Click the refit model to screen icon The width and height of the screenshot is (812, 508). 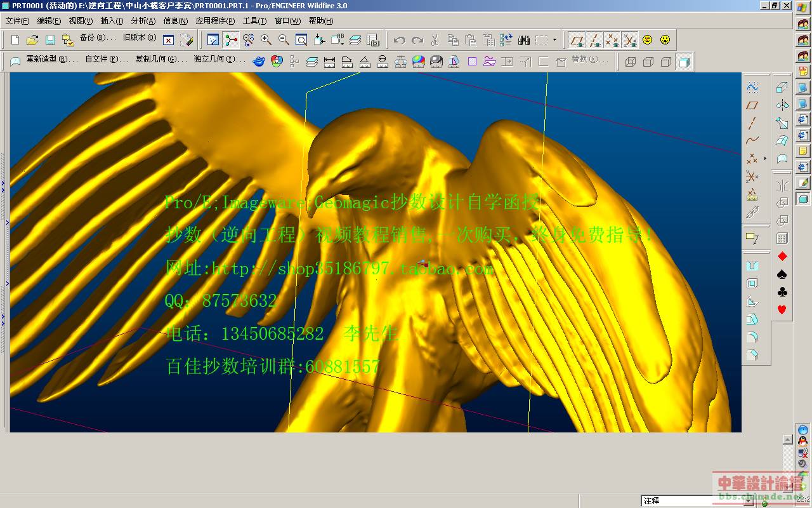click(302, 40)
